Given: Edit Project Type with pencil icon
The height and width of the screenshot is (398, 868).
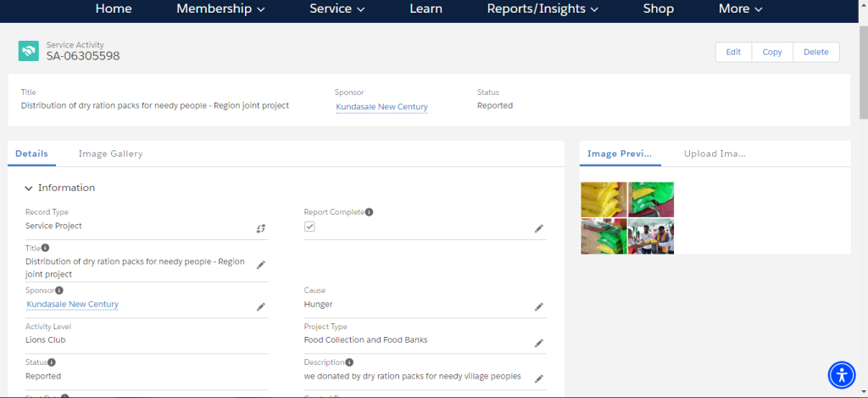Looking at the screenshot, I should tap(538, 343).
